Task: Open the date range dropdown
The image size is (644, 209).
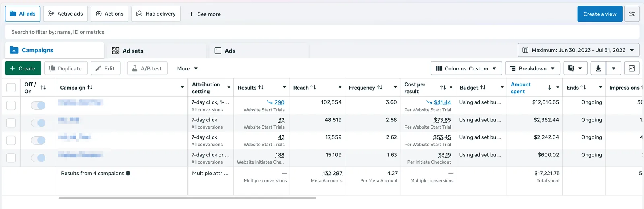Action: click(578, 50)
